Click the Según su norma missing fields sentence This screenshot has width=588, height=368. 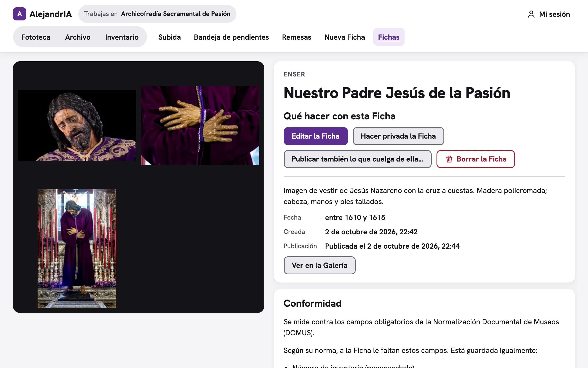point(410,350)
